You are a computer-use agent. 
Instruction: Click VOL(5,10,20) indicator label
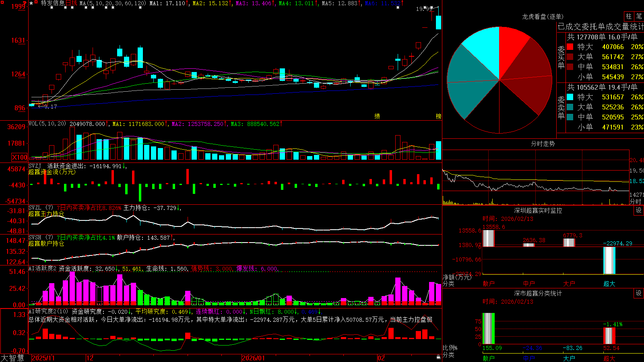(x=47, y=124)
